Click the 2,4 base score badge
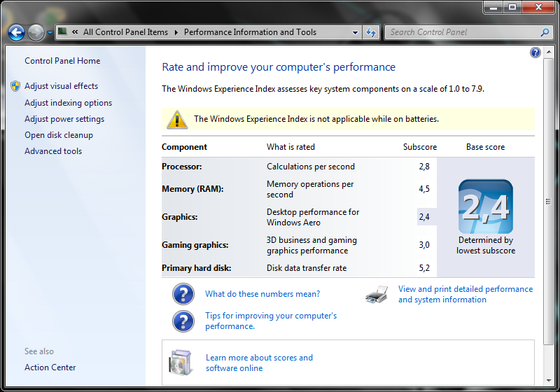This screenshot has height=392, width=560. [485, 206]
